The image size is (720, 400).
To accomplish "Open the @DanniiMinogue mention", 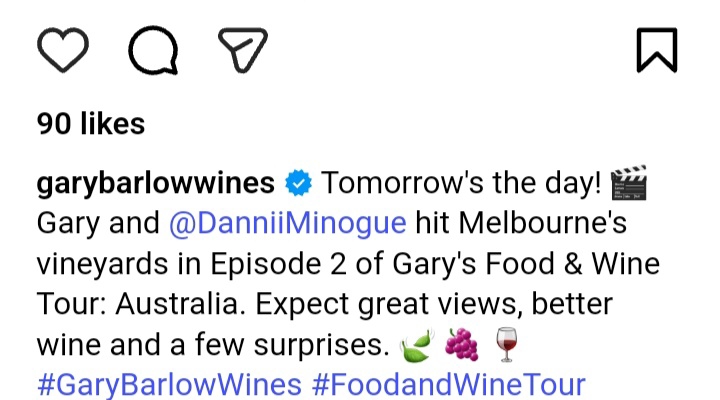I will pos(287,223).
